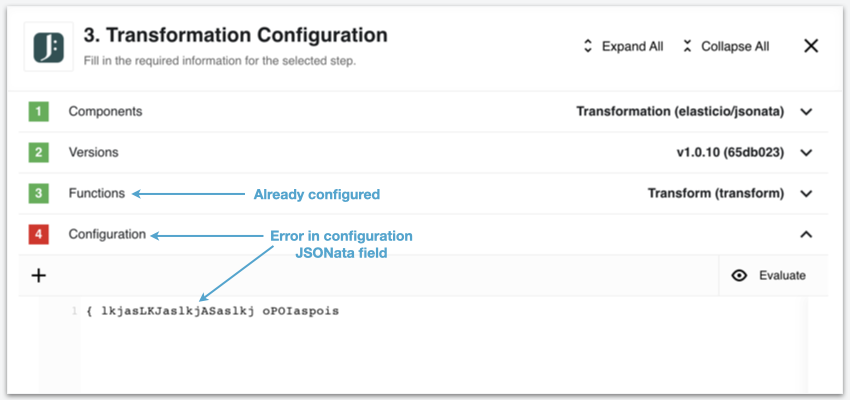Select the v1.0.10 (65db023) version value
The height and width of the screenshot is (400, 850).
coord(730,153)
